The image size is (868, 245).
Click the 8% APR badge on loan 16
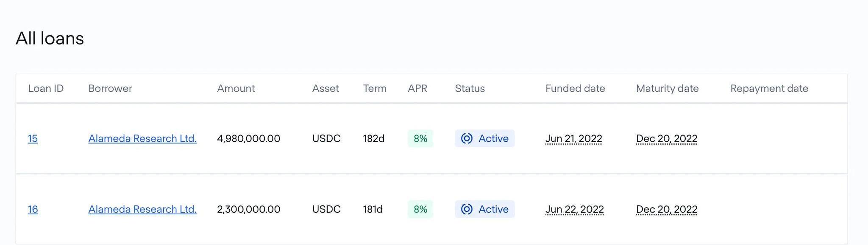click(420, 209)
